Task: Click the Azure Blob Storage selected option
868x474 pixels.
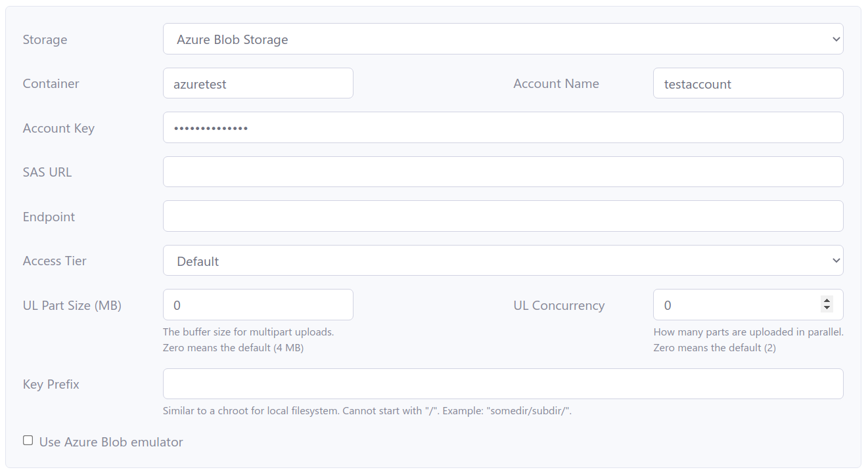Action: point(232,39)
